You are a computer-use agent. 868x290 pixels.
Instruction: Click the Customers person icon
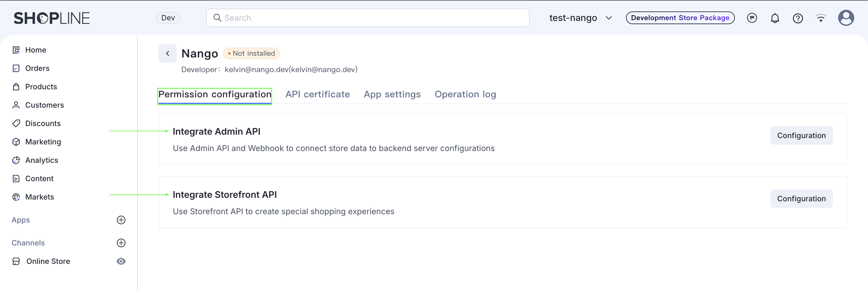pyautogui.click(x=16, y=105)
